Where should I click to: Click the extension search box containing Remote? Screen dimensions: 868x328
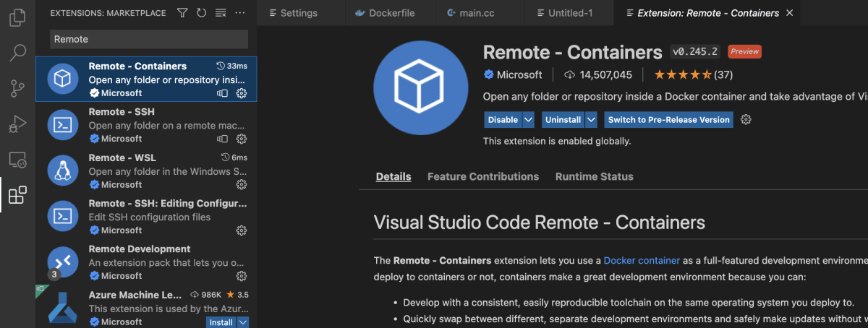coord(149,39)
